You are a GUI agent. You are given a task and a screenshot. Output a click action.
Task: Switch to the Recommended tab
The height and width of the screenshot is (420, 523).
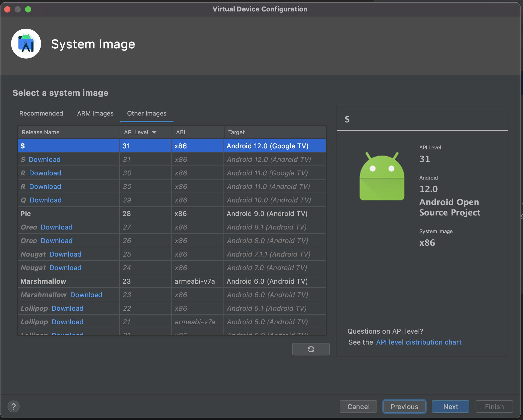pyautogui.click(x=41, y=113)
